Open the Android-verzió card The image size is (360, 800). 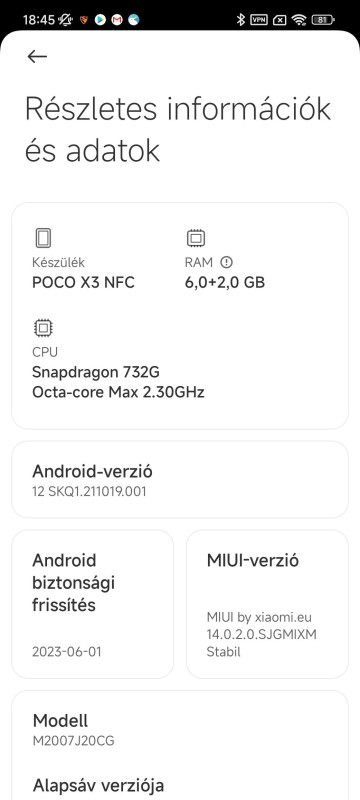[x=180, y=480]
